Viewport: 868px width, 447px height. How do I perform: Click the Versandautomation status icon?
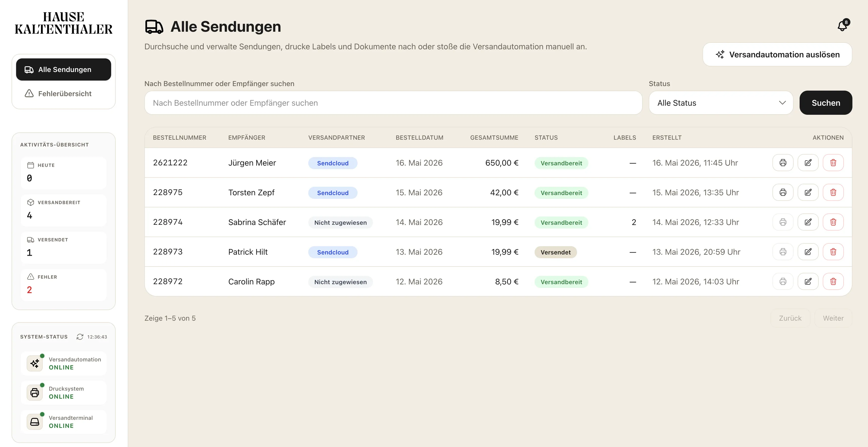(35, 363)
